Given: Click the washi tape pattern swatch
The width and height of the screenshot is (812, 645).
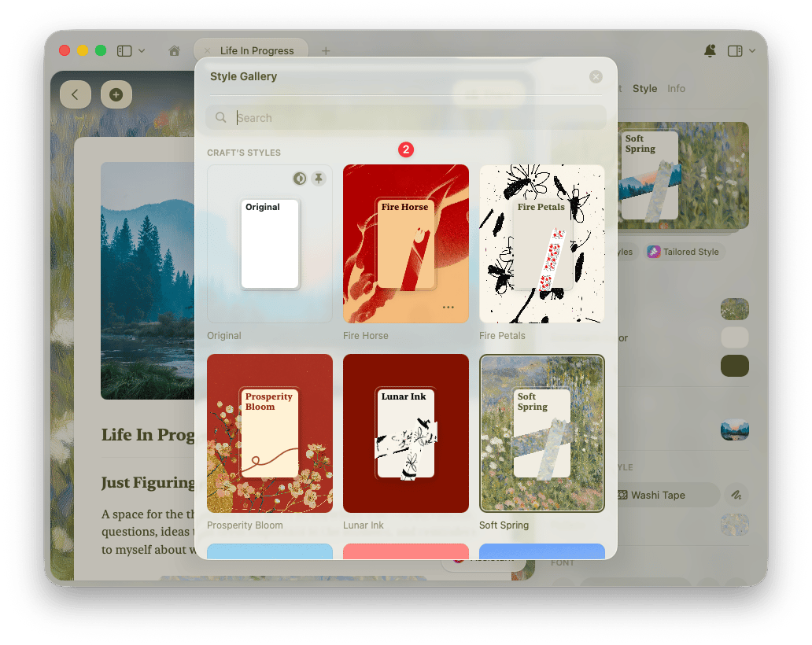Looking at the screenshot, I should click(x=734, y=525).
